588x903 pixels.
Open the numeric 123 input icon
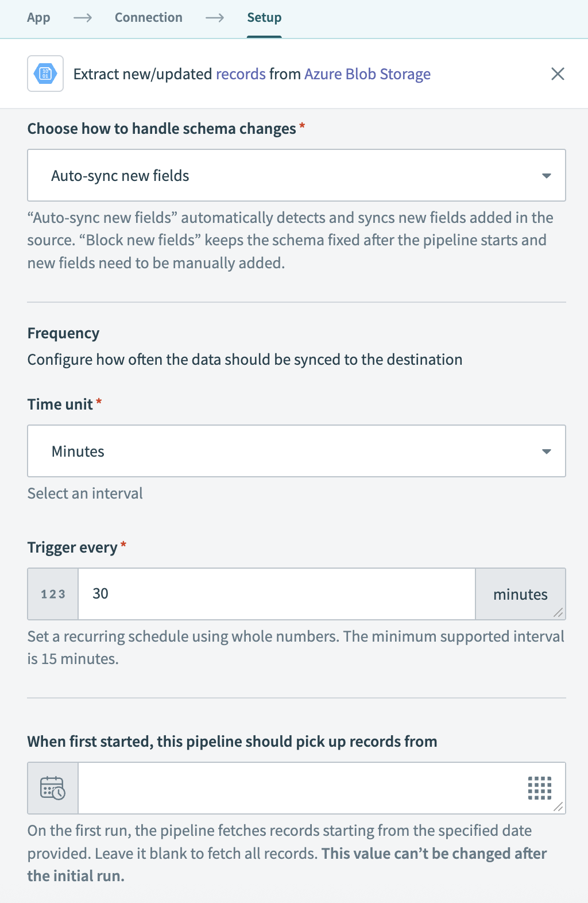(52, 594)
